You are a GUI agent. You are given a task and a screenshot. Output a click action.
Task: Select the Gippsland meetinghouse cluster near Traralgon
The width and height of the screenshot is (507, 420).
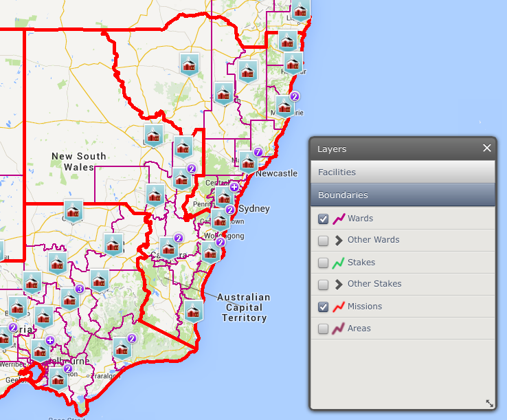click(122, 349)
